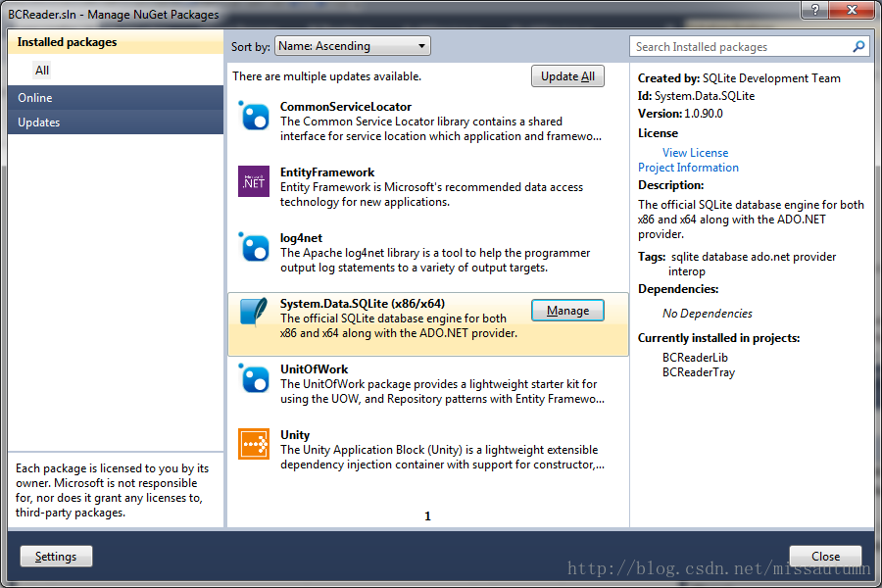Expand the Installed packages section

tap(116, 42)
